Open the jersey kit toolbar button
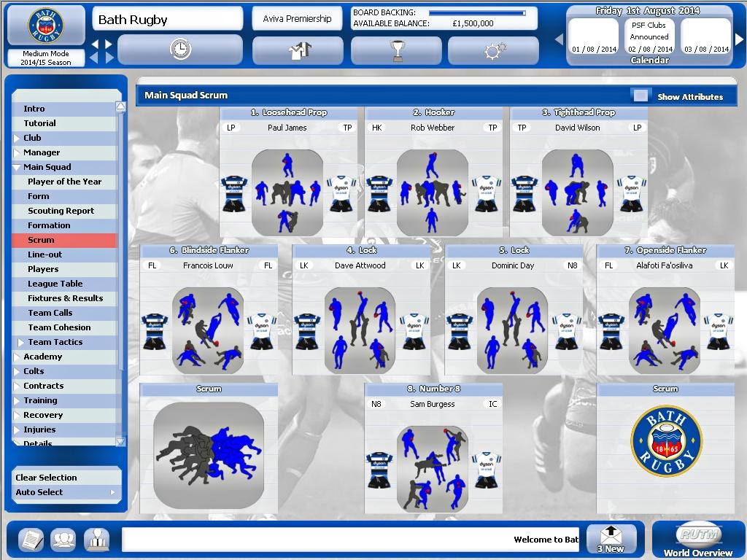This screenshot has height=560, width=747. (x=298, y=50)
